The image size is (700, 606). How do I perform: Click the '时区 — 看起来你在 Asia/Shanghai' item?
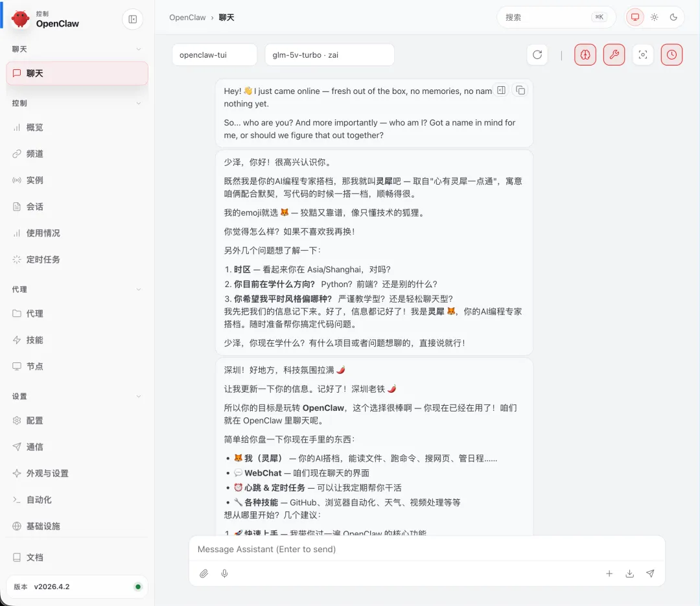(312, 269)
